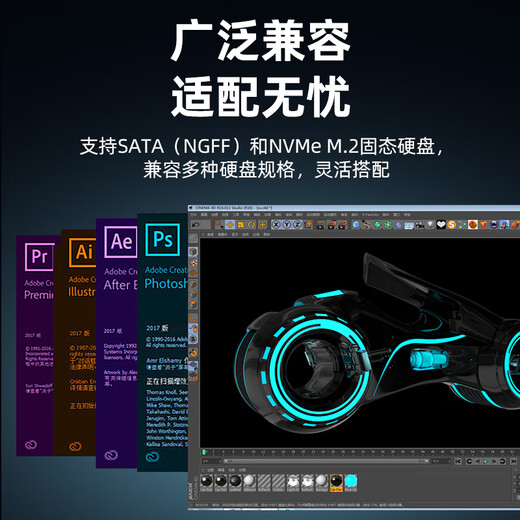Select the Live Selection tool
The image size is (520, 520).
pyautogui.click(x=219, y=225)
